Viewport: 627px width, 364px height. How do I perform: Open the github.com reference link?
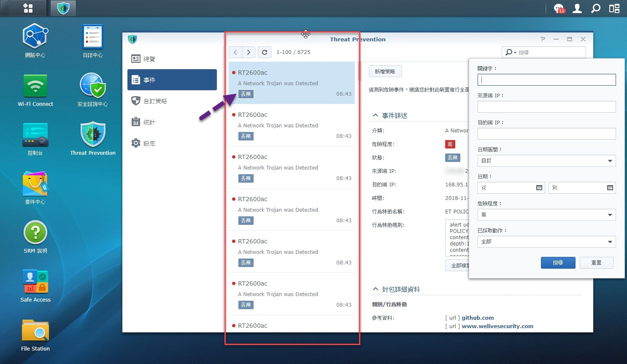(478, 318)
